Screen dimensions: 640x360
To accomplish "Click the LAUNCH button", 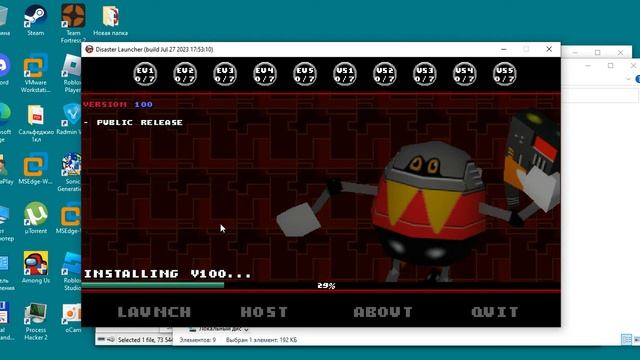I will pos(154,312).
